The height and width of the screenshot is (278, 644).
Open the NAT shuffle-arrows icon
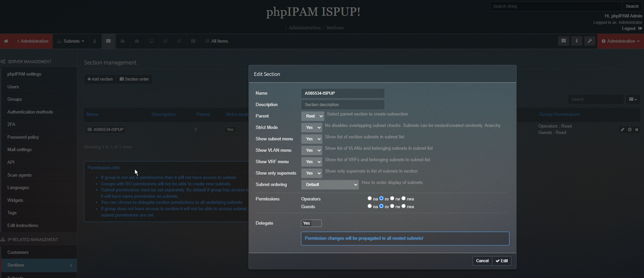coord(179,41)
